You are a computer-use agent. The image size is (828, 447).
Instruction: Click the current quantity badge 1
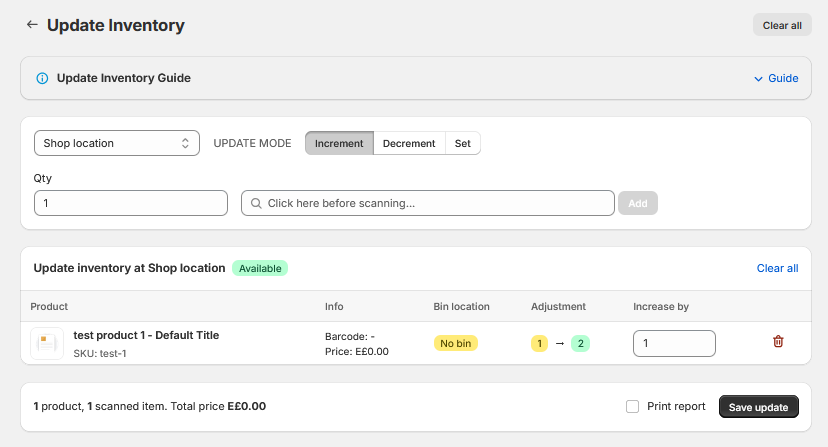(539, 343)
